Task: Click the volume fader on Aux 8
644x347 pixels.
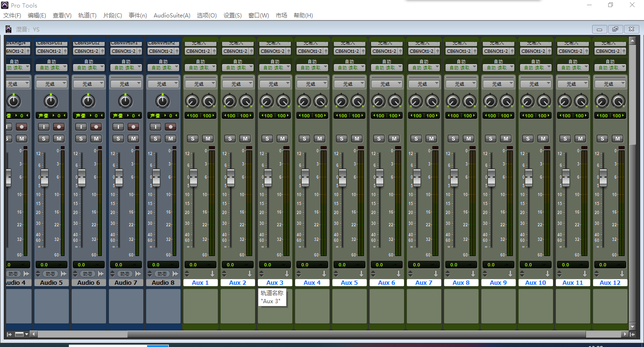Action: pyautogui.click(x=454, y=178)
